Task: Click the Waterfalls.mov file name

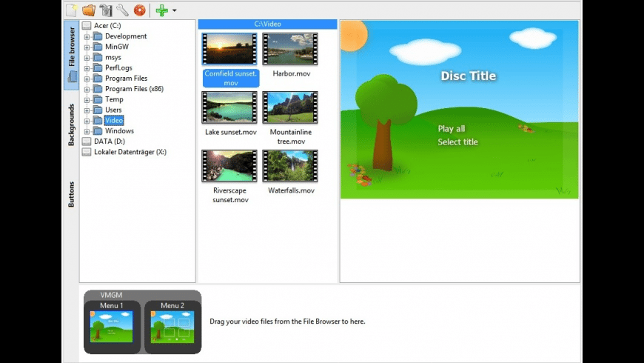Action: [x=291, y=190]
